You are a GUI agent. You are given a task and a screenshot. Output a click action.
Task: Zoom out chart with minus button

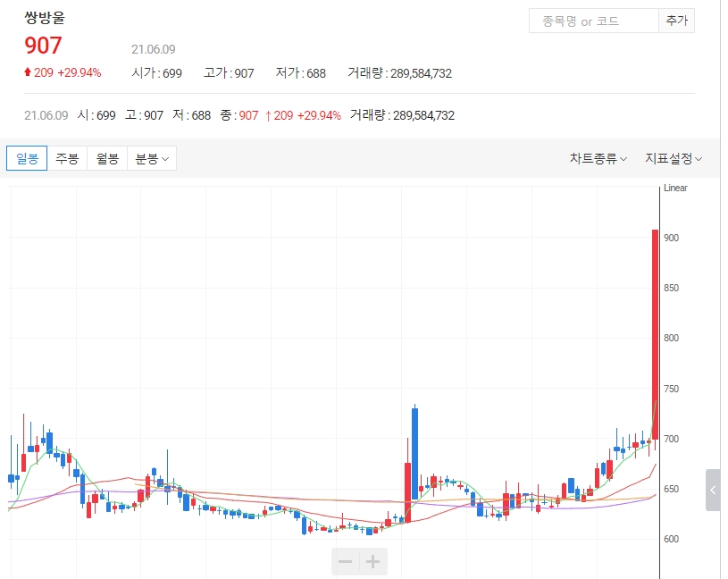[345, 562]
